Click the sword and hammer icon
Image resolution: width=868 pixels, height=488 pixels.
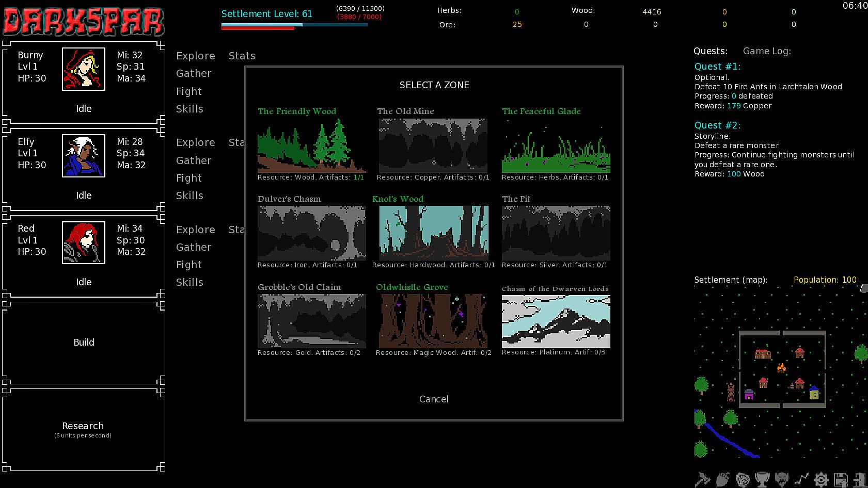702,479
